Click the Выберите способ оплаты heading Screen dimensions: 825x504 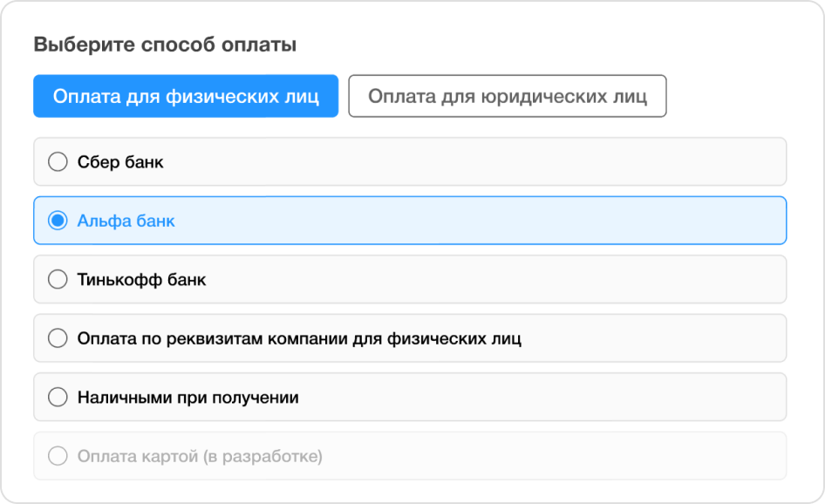click(165, 44)
